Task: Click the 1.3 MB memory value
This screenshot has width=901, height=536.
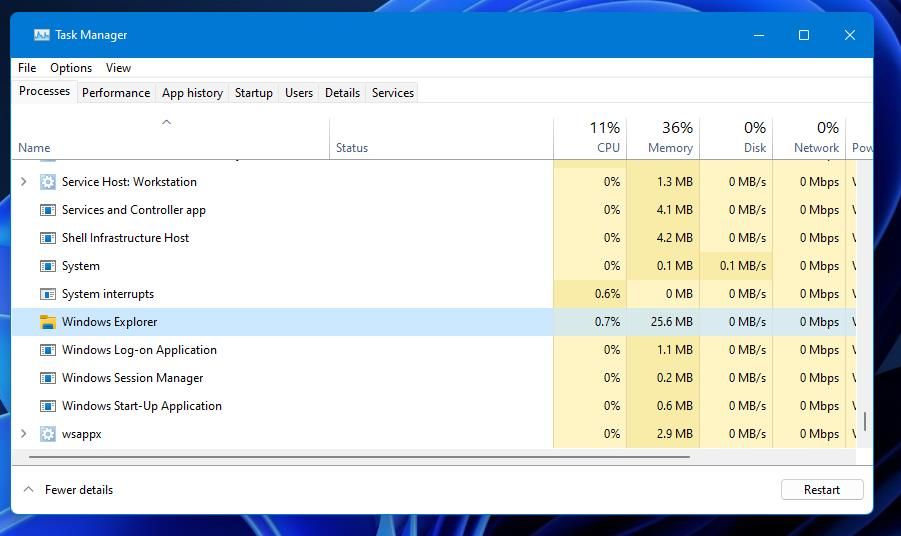Action: point(674,182)
